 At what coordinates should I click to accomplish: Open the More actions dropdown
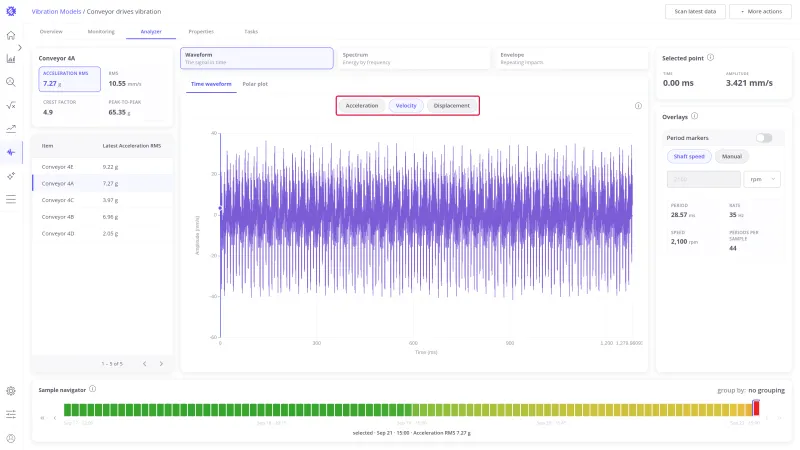tap(760, 11)
